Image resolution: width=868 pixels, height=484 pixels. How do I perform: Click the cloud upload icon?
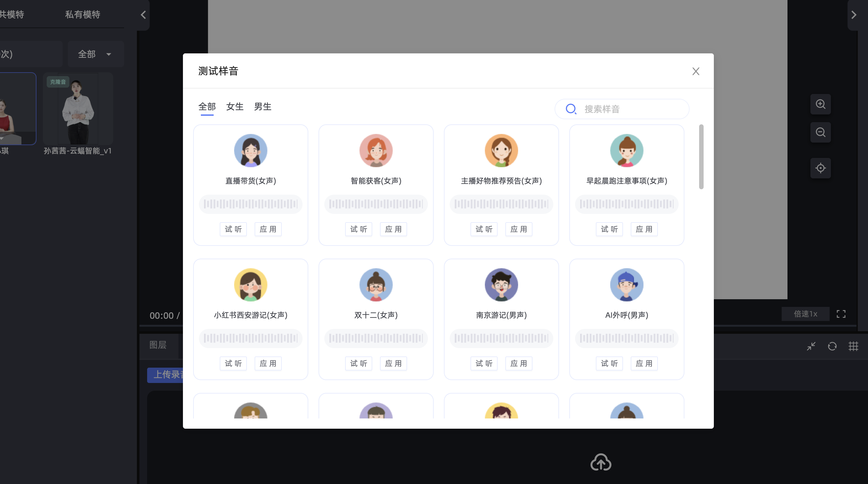[601, 462]
